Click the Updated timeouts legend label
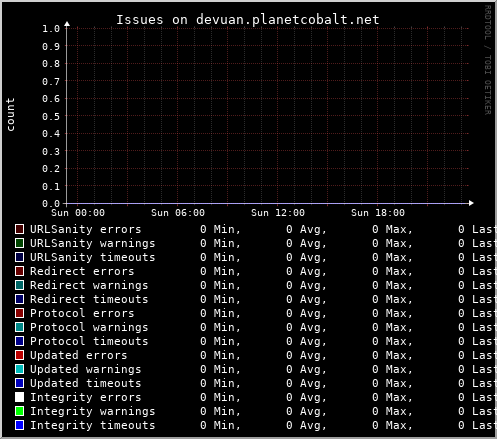497x439 pixels. (x=86, y=383)
